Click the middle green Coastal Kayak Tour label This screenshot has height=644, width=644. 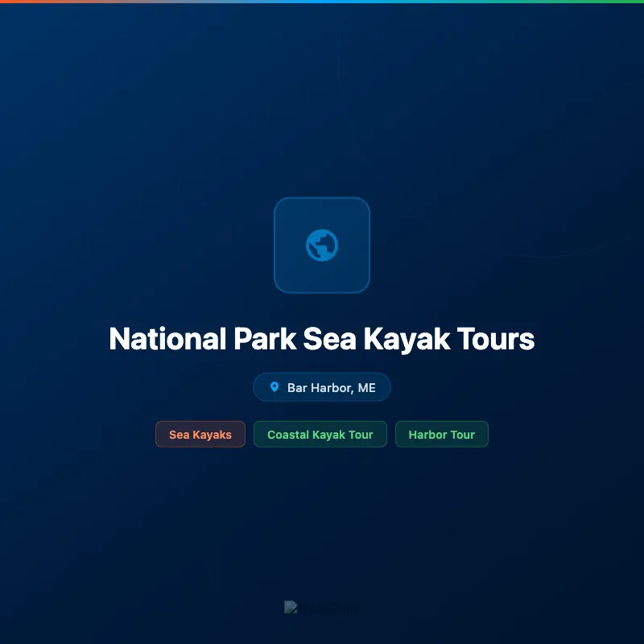[x=320, y=434]
